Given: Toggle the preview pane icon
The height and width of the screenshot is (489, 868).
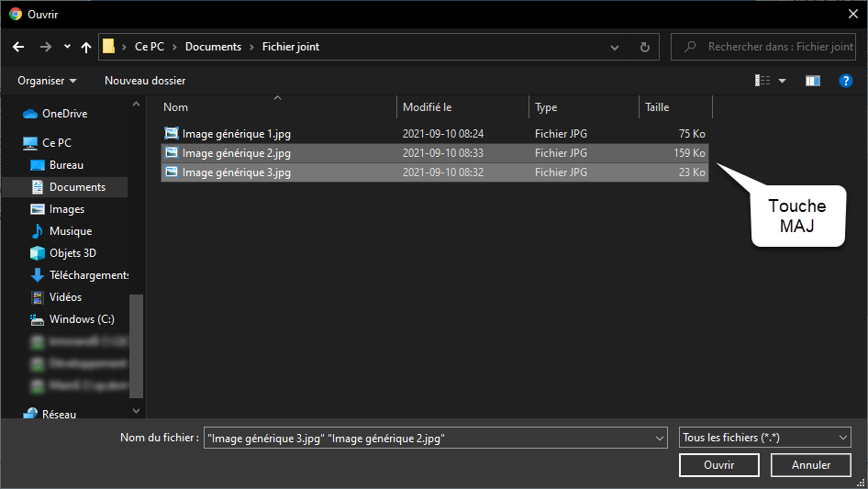Looking at the screenshot, I should [x=812, y=81].
